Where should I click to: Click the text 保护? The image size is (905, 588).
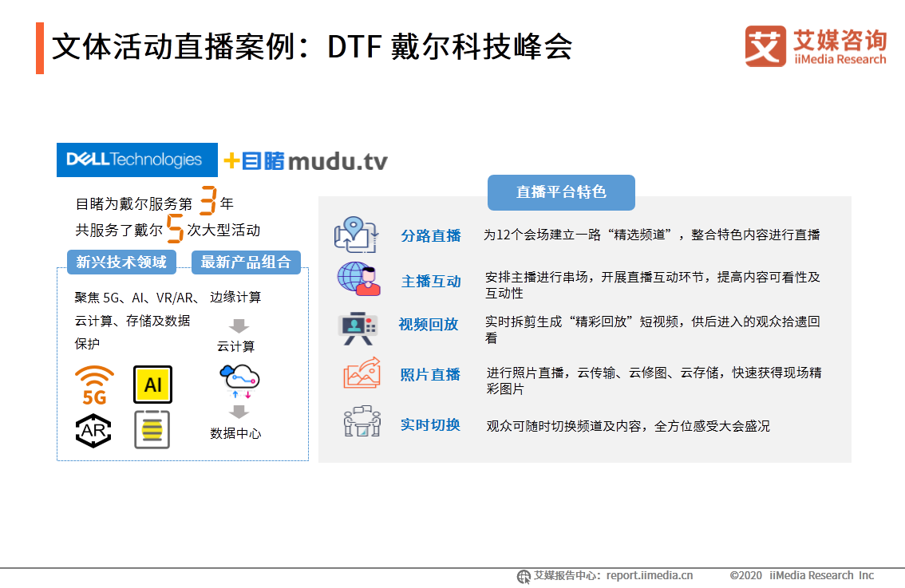coord(87,344)
